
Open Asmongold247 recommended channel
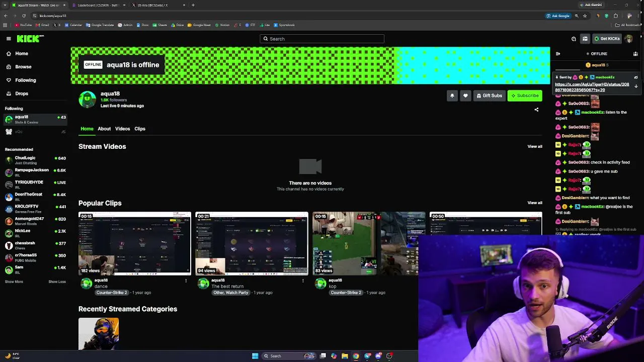35,221
